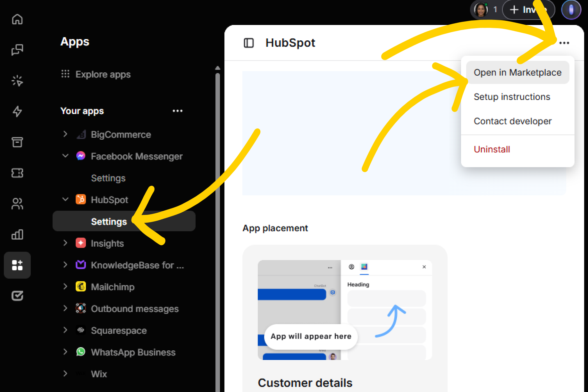This screenshot has height=392, width=588.
Task: Collapse the HubSpot app entry
Action: (x=65, y=199)
